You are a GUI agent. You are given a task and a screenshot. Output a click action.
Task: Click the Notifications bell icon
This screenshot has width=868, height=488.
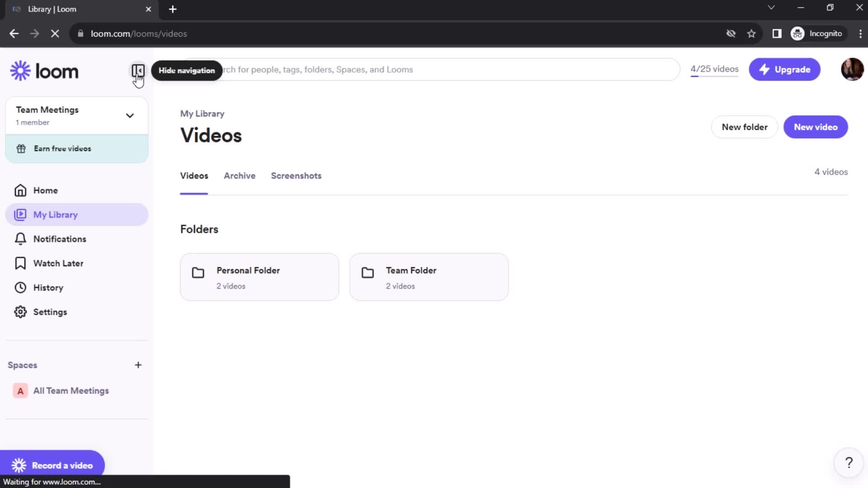point(20,239)
